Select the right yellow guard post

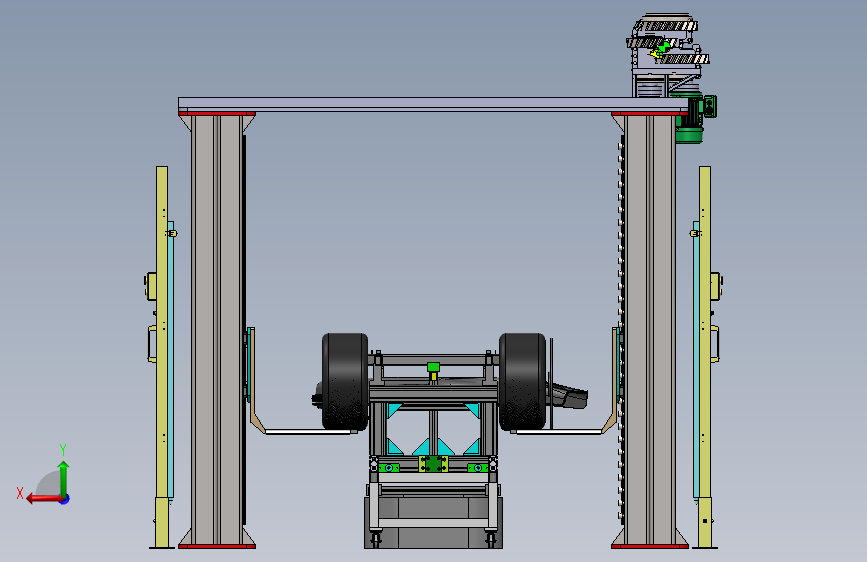(705, 357)
